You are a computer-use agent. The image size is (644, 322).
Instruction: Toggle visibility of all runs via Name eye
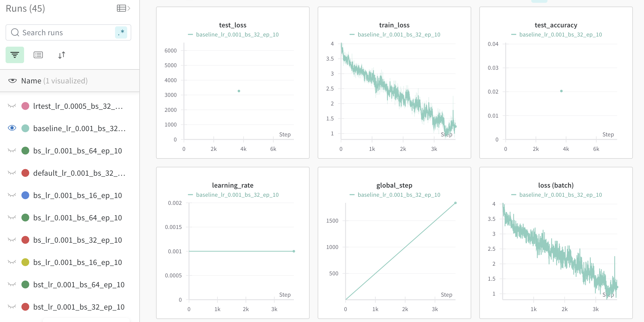point(12,81)
